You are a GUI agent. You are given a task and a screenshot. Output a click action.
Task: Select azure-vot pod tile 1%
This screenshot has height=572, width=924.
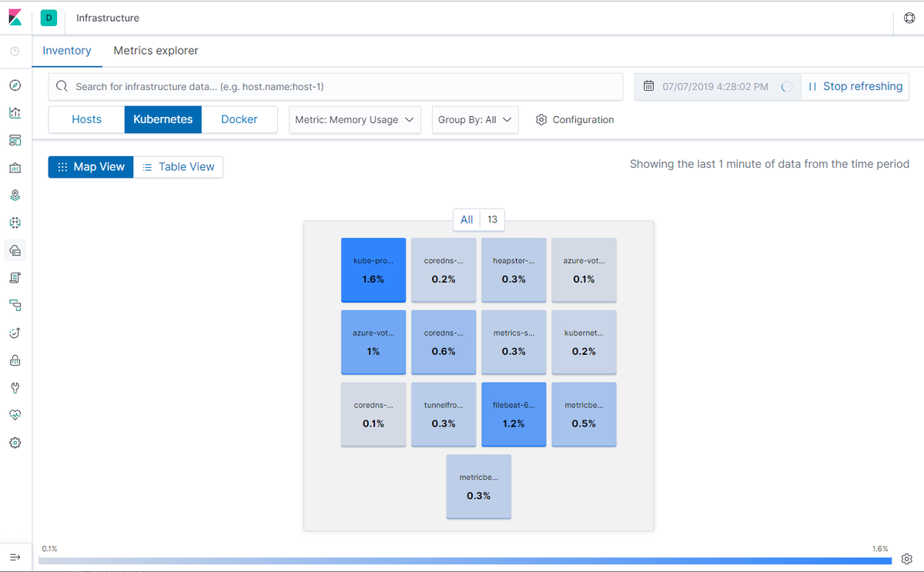pyautogui.click(x=373, y=342)
